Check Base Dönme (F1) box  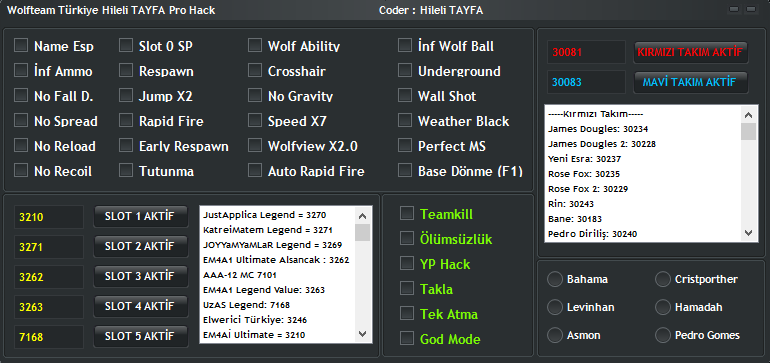pos(405,171)
